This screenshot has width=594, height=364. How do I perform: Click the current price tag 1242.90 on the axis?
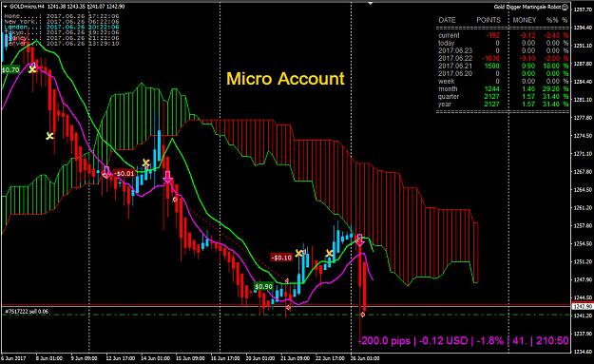tap(582, 306)
